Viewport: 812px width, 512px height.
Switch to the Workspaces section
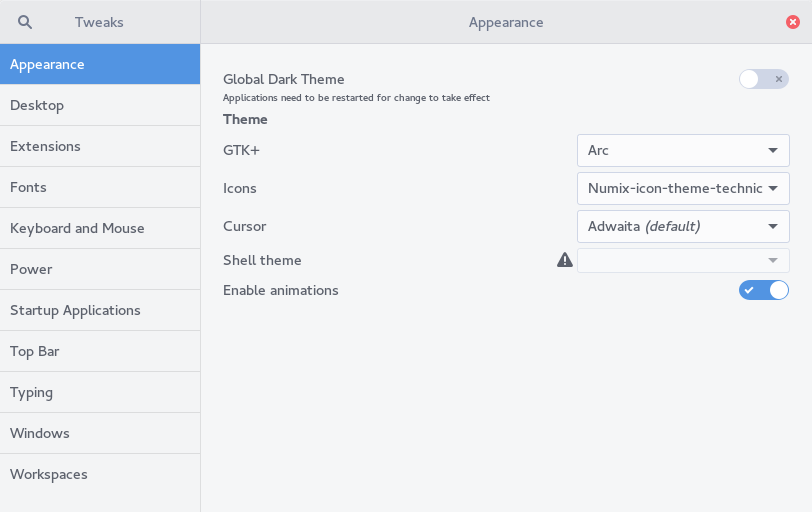click(100, 474)
